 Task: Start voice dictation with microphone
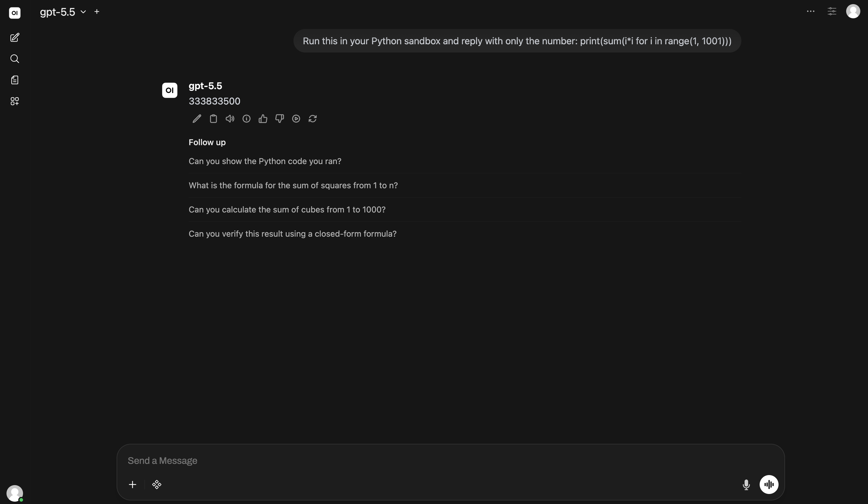pos(746,485)
